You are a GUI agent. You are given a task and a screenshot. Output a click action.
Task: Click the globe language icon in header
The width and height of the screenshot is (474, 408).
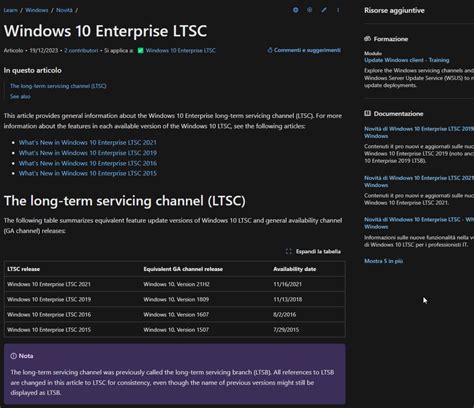tap(310, 10)
